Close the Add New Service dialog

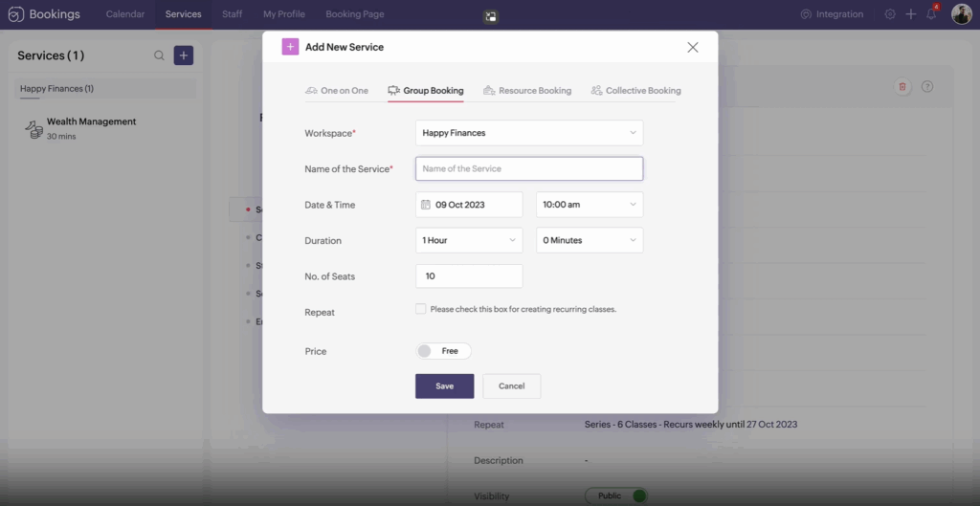coord(693,47)
